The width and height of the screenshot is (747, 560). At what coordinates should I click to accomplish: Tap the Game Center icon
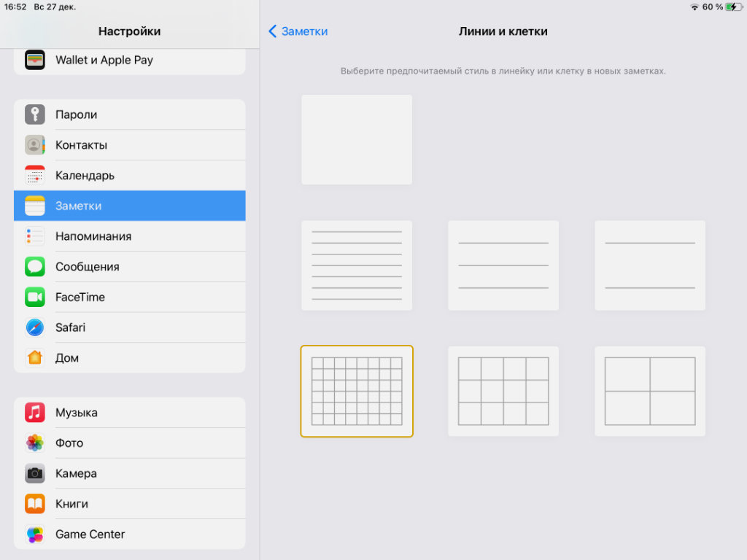click(x=35, y=534)
